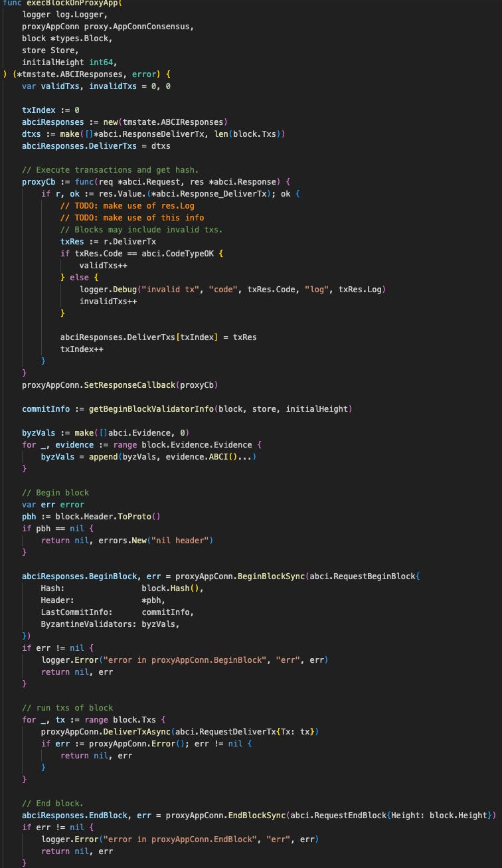Click the 'var err error' line
This screenshot has width=502, height=868.
(53, 504)
